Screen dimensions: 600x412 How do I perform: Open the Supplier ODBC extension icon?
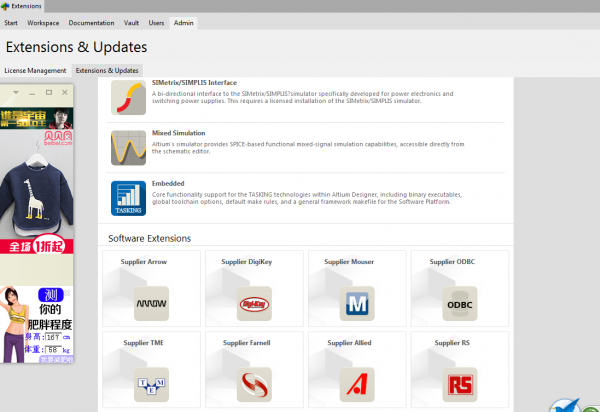tap(460, 304)
